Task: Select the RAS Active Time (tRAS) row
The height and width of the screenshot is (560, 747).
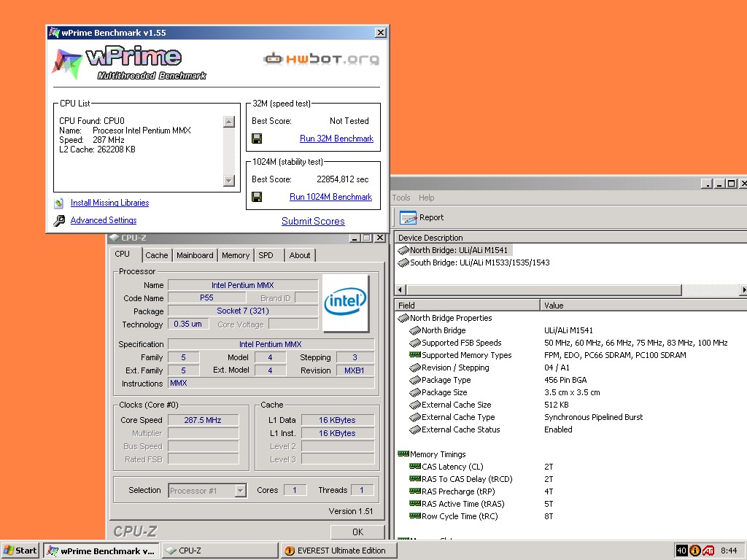Action: point(570,504)
